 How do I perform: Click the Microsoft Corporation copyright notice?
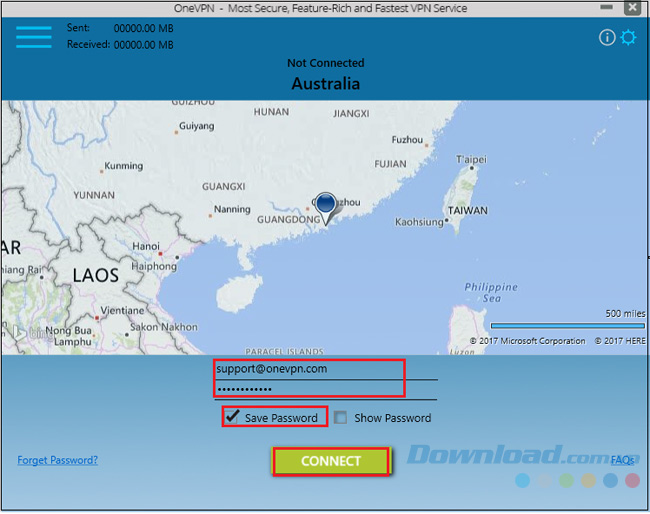click(x=528, y=341)
